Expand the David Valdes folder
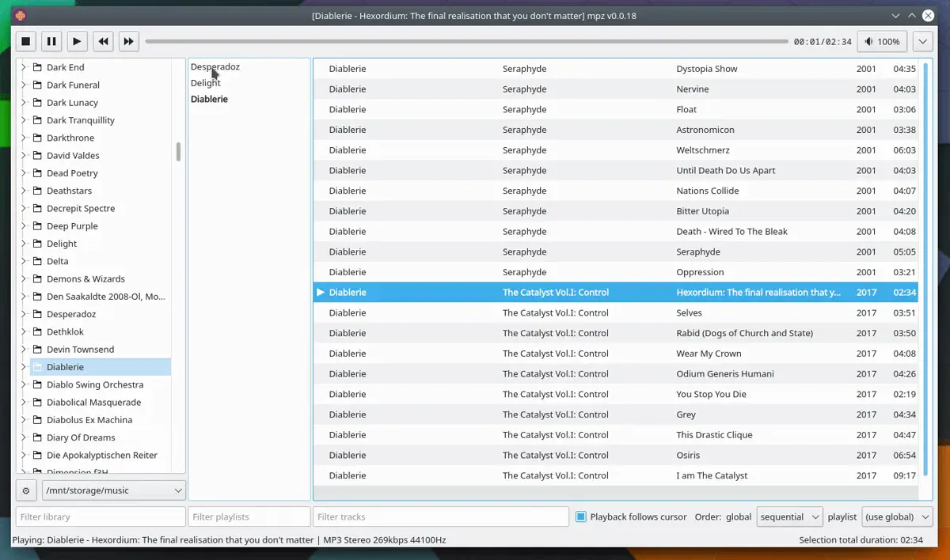The width and height of the screenshot is (950, 560). [23, 156]
